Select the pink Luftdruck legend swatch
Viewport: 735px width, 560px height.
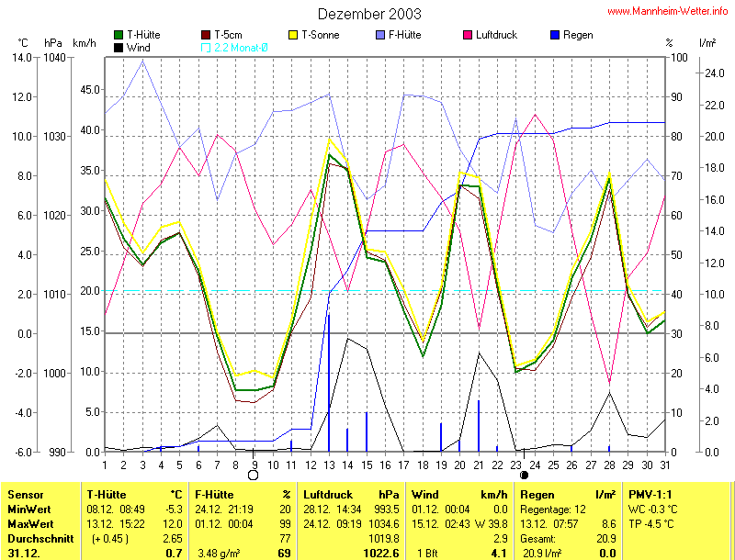point(468,35)
